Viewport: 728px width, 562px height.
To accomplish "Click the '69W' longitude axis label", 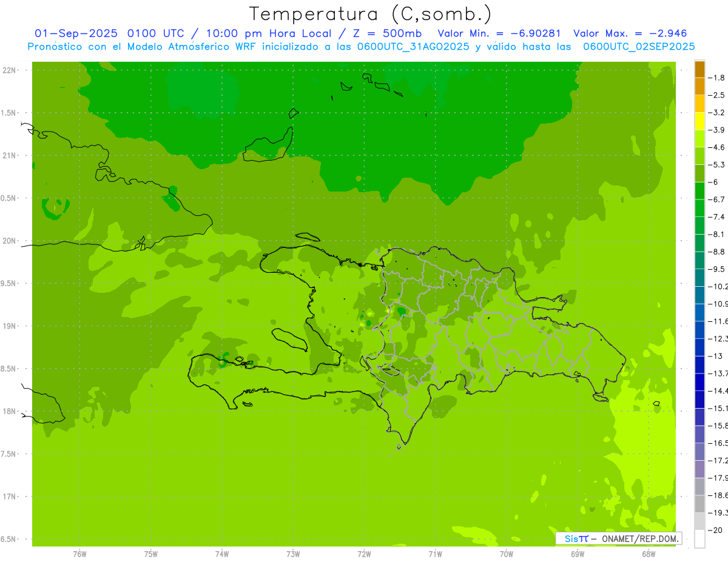I will click(578, 554).
